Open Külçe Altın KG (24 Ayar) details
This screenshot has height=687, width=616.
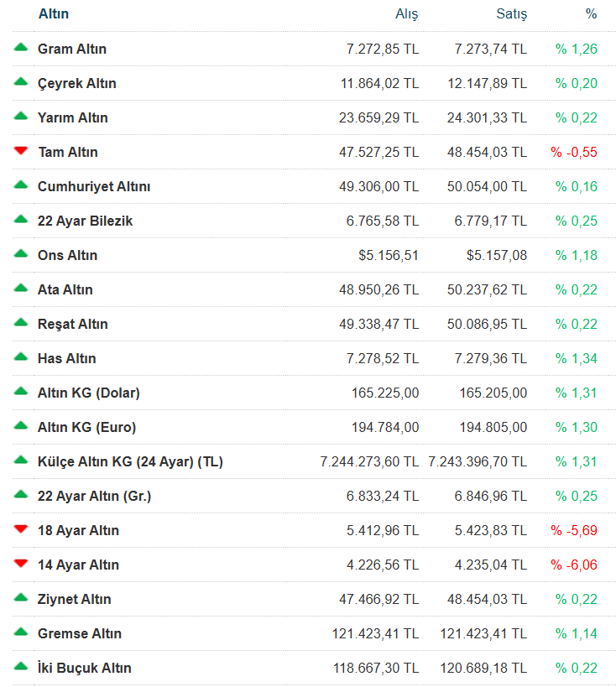[x=130, y=461]
